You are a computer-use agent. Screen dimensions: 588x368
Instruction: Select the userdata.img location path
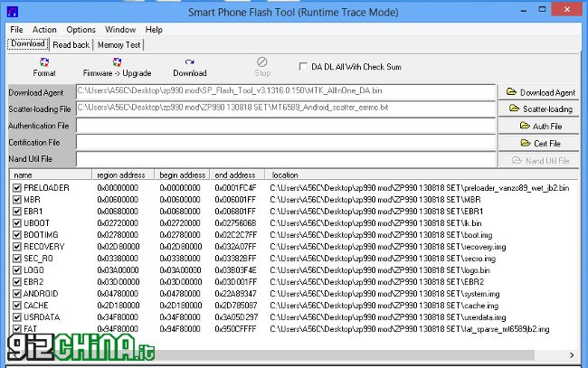click(388, 317)
